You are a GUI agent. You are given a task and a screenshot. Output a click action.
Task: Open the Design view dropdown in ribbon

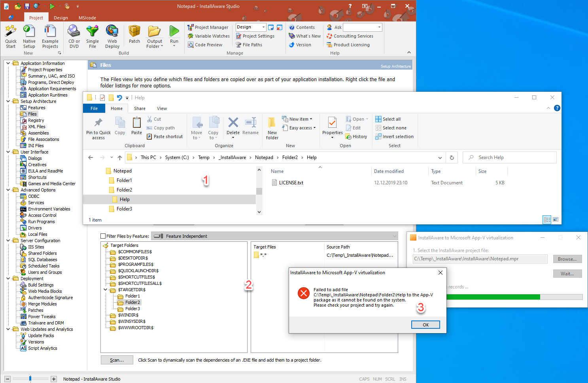(263, 27)
